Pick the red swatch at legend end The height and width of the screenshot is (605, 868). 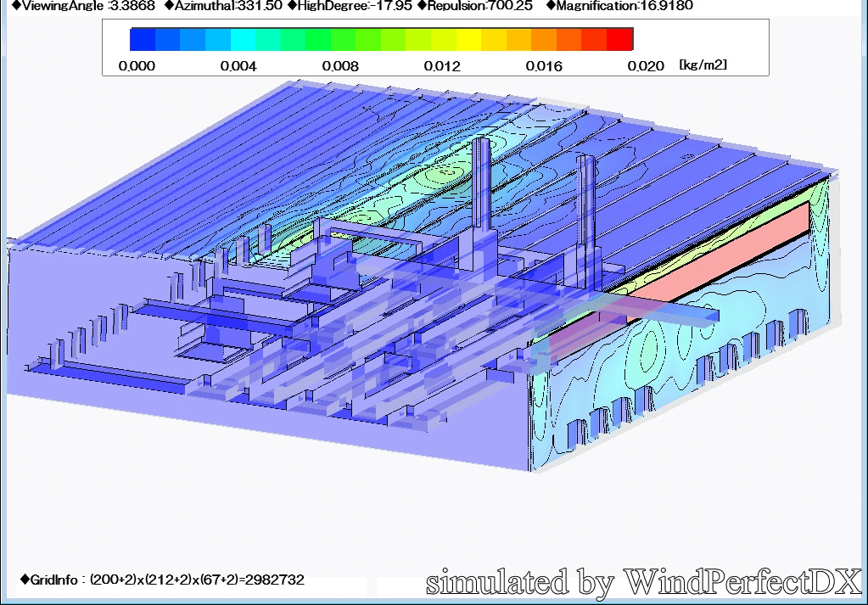tap(620, 40)
